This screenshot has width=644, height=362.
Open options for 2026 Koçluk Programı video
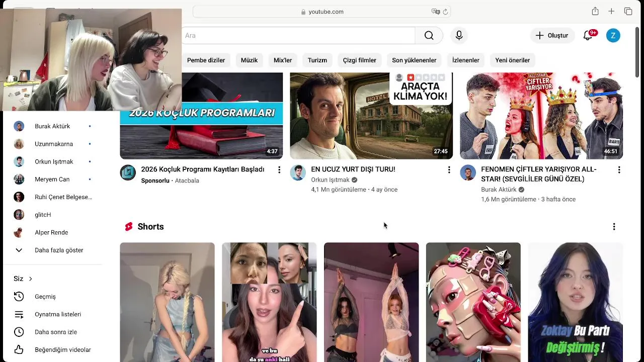click(x=279, y=170)
